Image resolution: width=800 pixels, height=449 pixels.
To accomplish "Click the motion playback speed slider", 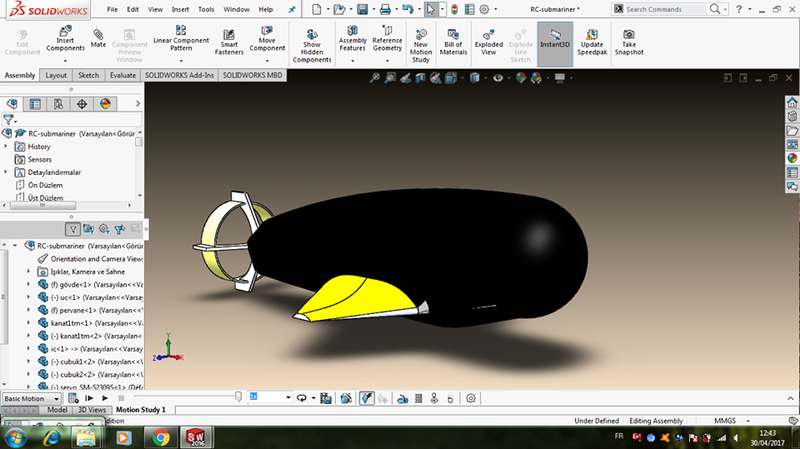I will [237, 397].
